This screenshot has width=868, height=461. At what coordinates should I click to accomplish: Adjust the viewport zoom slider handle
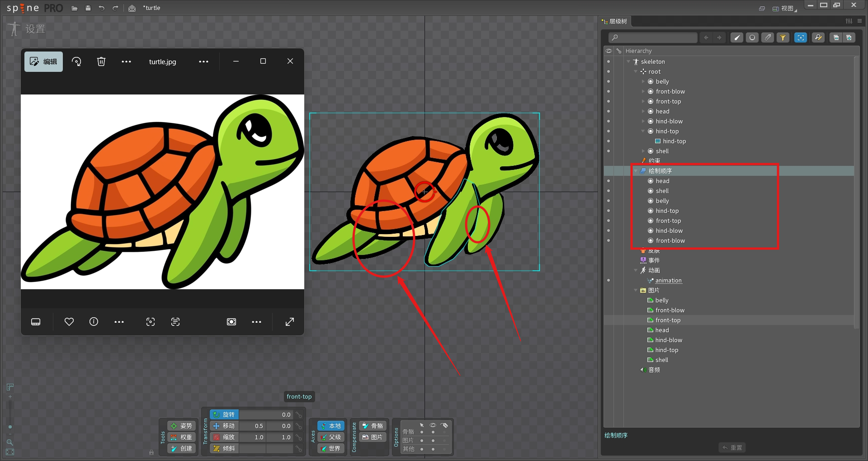click(x=10, y=427)
